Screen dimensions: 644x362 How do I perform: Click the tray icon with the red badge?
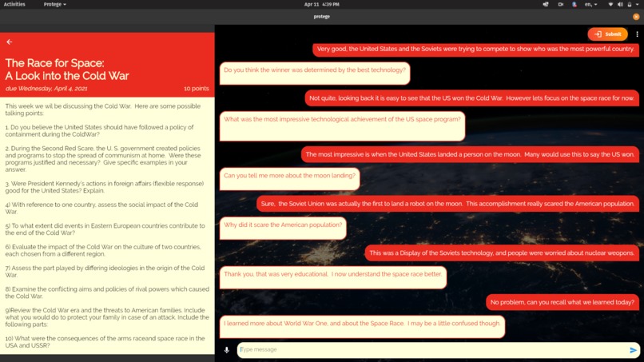[574, 4]
